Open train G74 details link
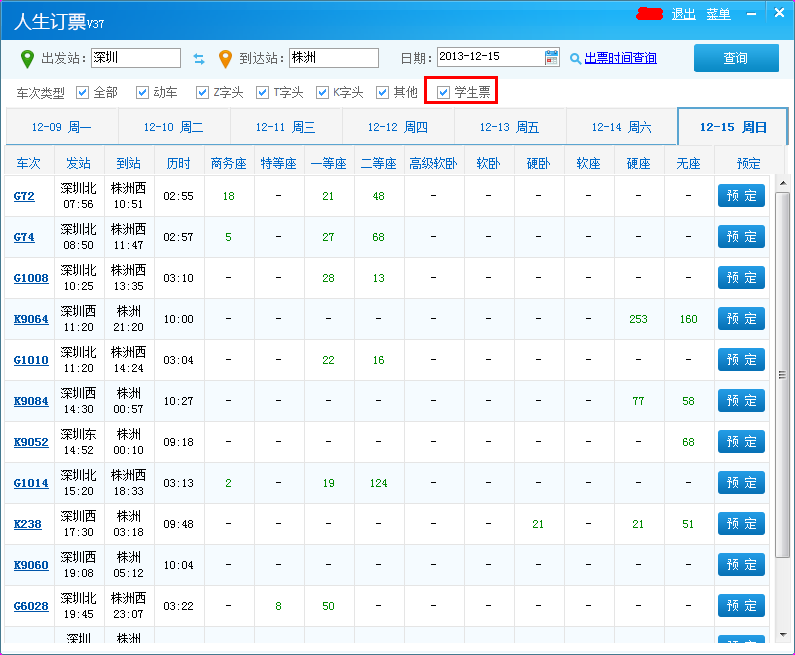Image resolution: width=795 pixels, height=655 pixels. pos(24,237)
